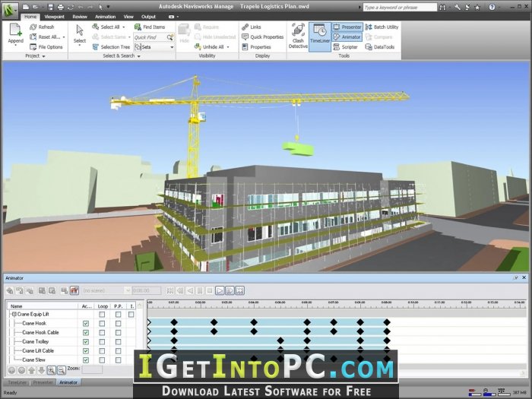The image size is (532, 399).
Task: Click the Animator Zoom value field
Action: click(x=92, y=369)
